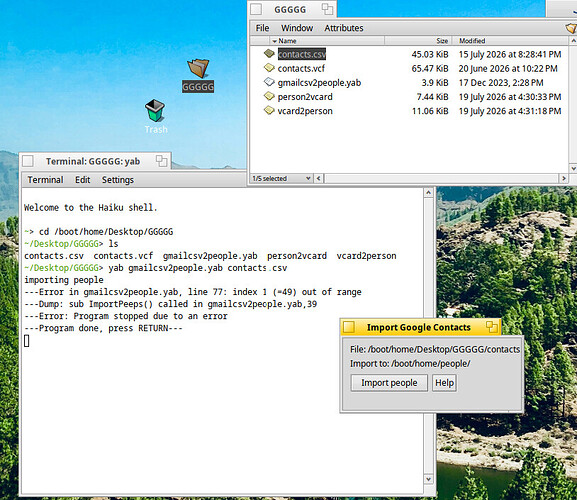
Task: Open Window menu in GGGGG window
Action: tap(297, 28)
